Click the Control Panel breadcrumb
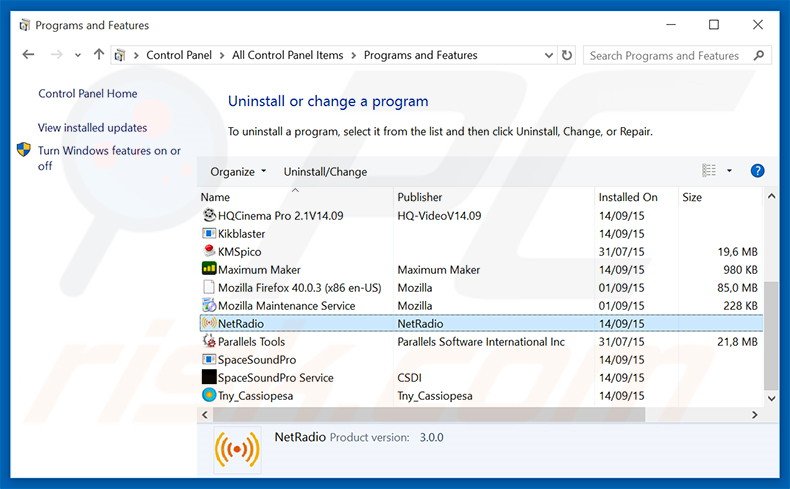 [x=179, y=55]
